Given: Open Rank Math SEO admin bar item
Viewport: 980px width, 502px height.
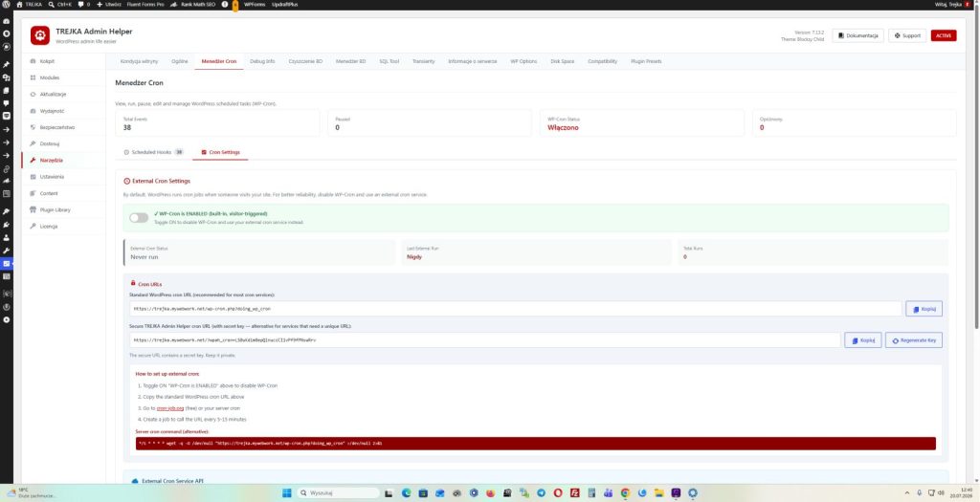Looking at the screenshot, I should pyautogui.click(x=193, y=5).
